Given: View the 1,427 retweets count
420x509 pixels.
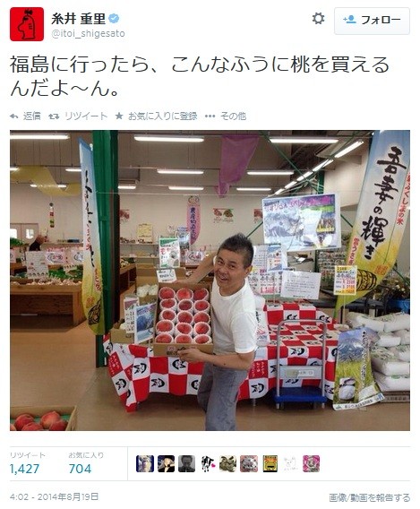Looking at the screenshot, I should point(25,469).
